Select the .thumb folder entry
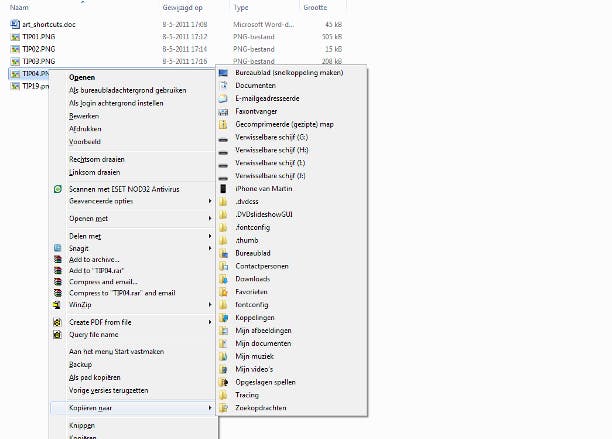Screen dimensions: 612x439 [247, 240]
